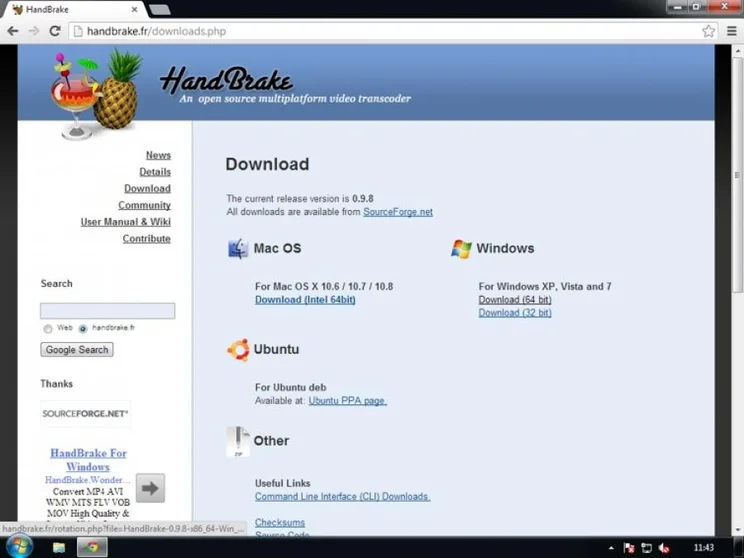Click the "Download" page heading
This screenshot has height=558, width=744.
[x=267, y=164]
